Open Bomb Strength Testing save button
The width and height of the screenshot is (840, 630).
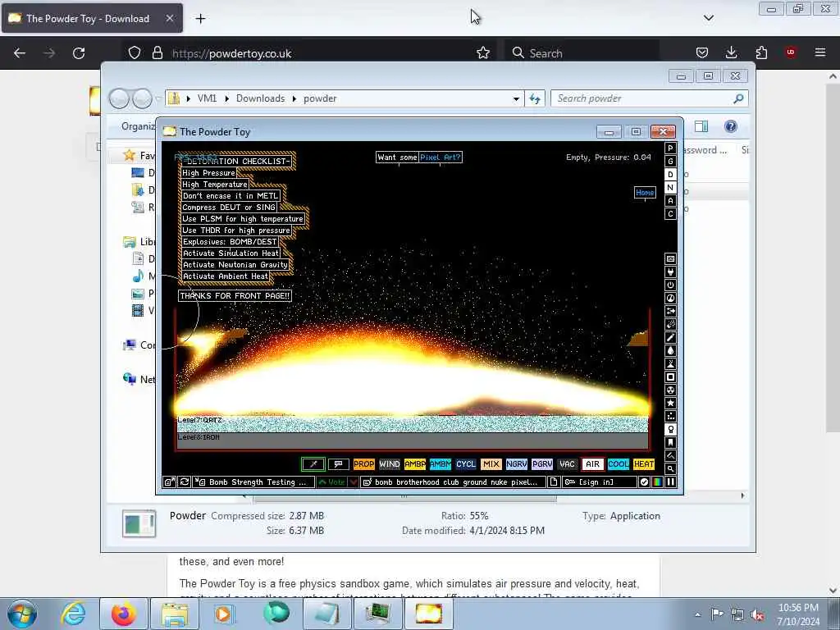[x=253, y=482]
